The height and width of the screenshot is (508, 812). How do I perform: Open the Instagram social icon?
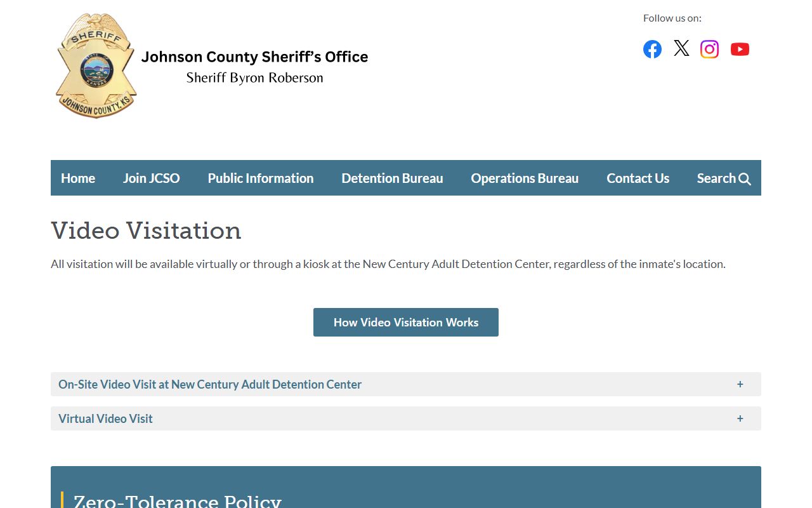pos(709,49)
